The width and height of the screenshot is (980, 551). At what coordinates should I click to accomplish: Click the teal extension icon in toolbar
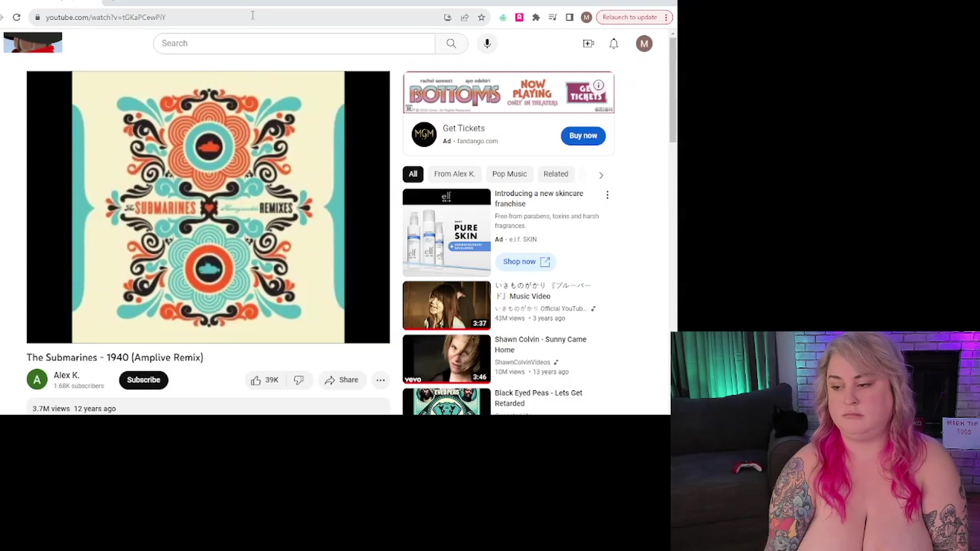(x=503, y=17)
